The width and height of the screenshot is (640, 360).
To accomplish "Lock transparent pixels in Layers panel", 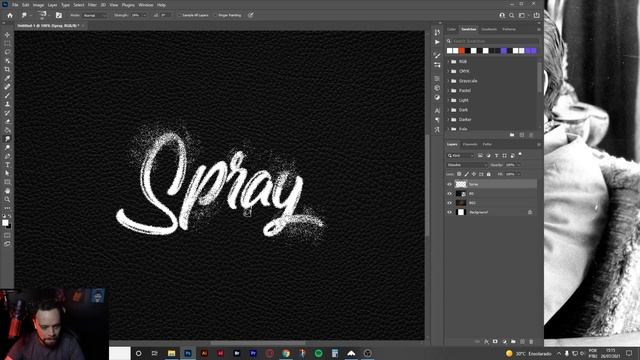I will (459, 174).
